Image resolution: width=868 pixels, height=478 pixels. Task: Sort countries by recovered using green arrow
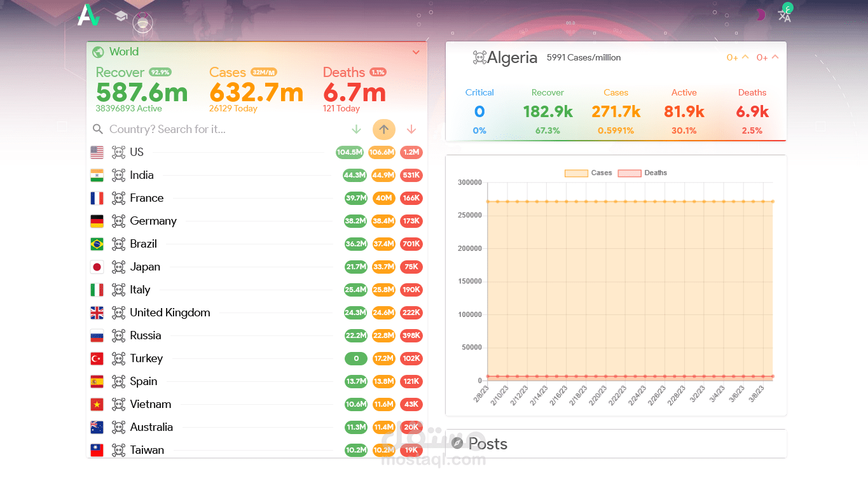[x=356, y=129]
